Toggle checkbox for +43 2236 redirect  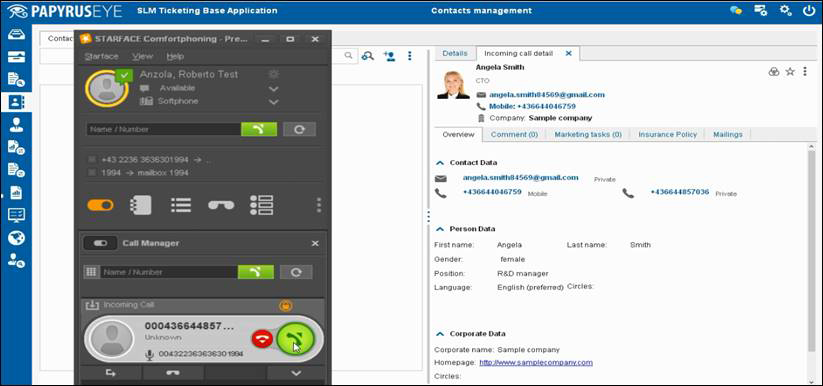pyautogui.click(x=92, y=159)
